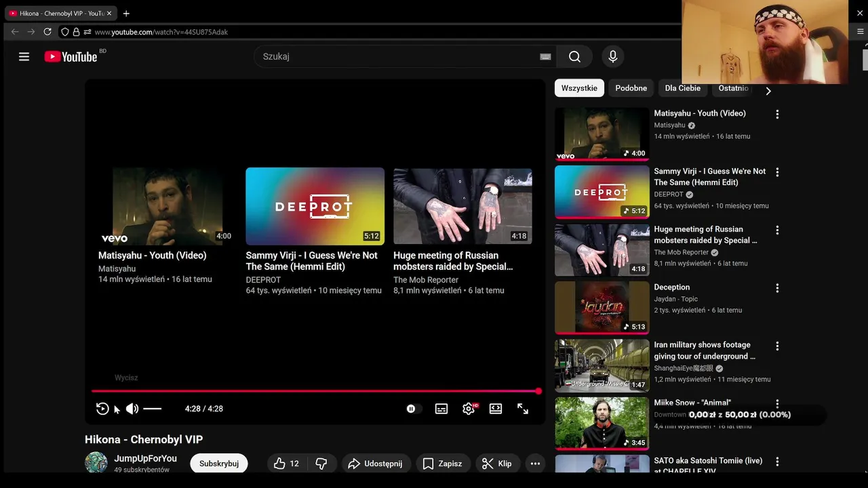This screenshot has width=868, height=488.
Task: Play Matisyahu - Youth sidebar thumbnail
Action: 602,134
